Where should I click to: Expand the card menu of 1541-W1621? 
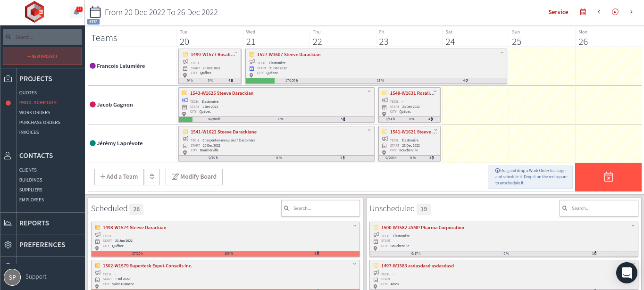[436, 130]
